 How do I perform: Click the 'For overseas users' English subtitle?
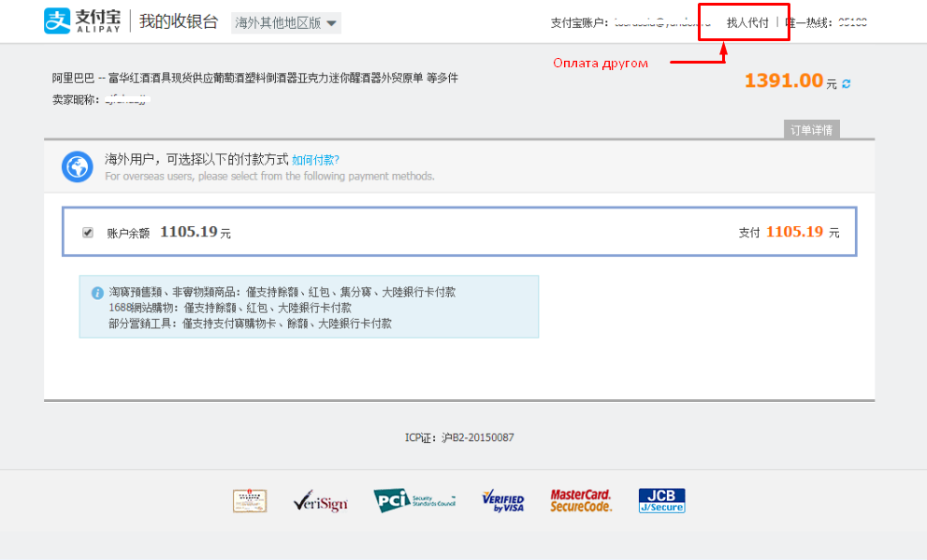tap(269, 176)
